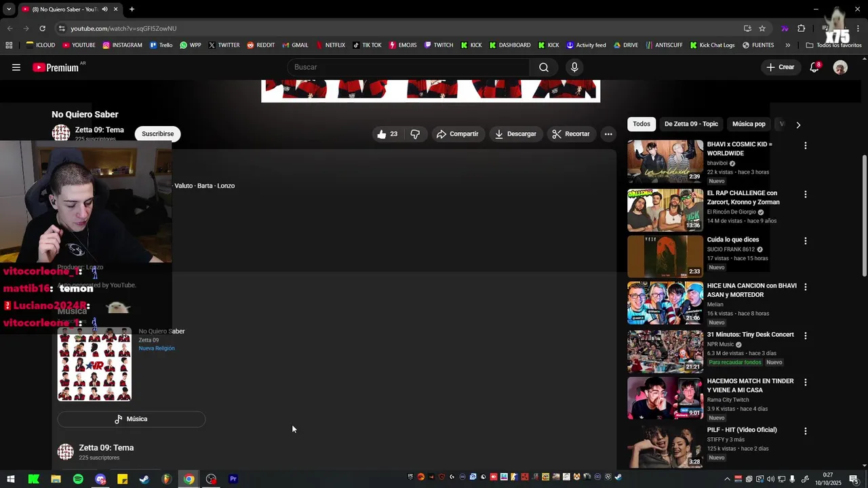The height and width of the screenshot is (488, 868).
Task: Click the page vertical scrollbar
Action: click(864, 215)
